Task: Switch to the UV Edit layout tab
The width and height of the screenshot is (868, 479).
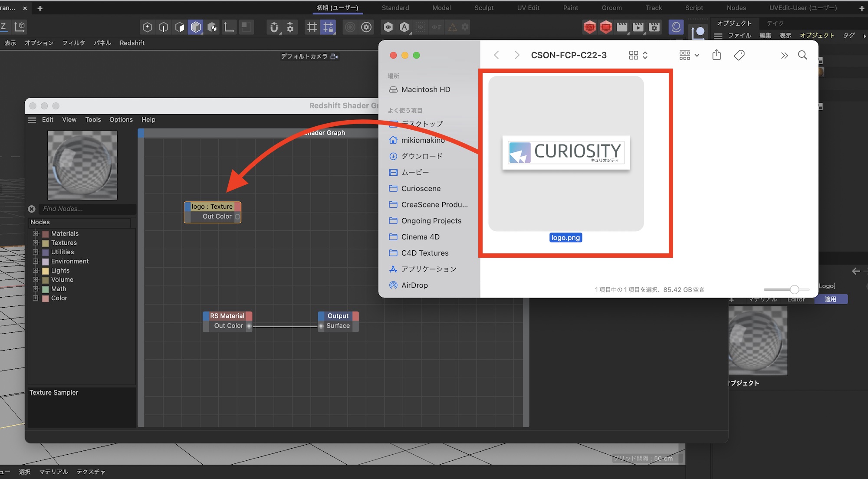Action: [x=528, y=8]
